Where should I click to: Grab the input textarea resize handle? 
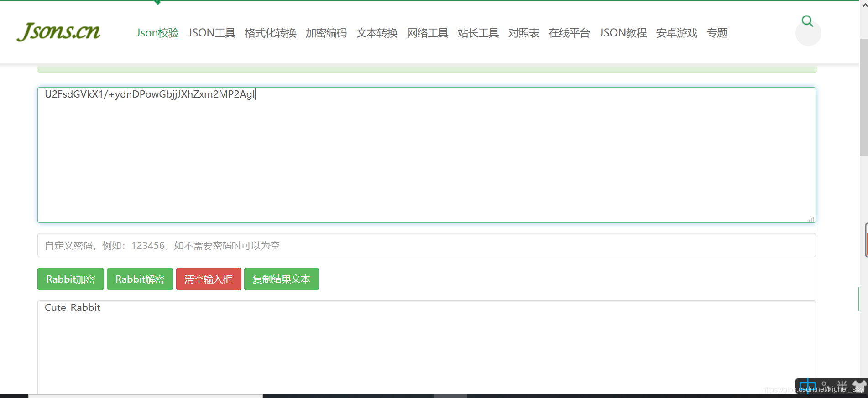(x=811, y=219)
